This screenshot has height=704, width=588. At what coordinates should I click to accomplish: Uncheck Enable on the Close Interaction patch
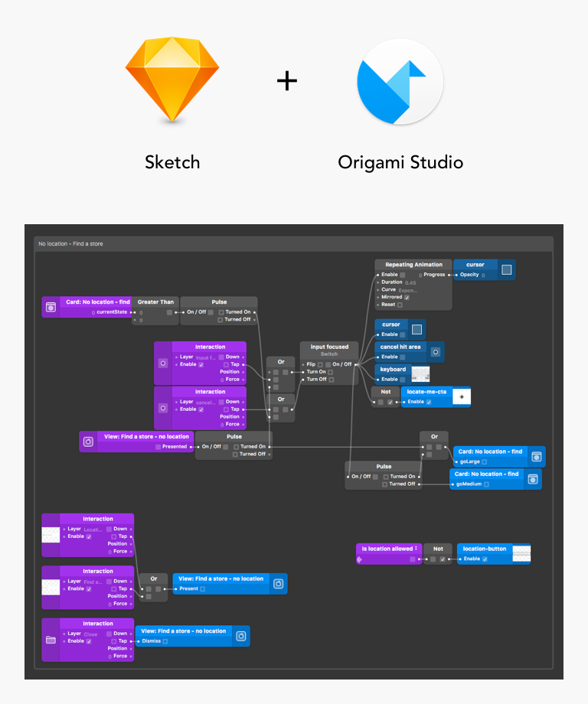tap(89, 641)
